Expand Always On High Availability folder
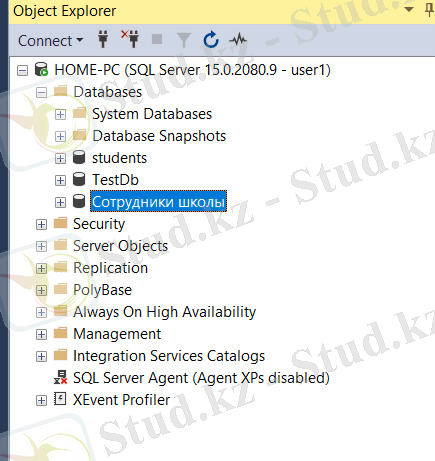 [41, 312]
